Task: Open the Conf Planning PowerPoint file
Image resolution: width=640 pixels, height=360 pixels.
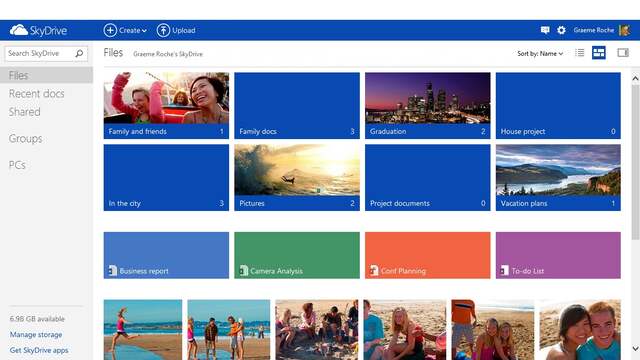Action: click(427, 256)
